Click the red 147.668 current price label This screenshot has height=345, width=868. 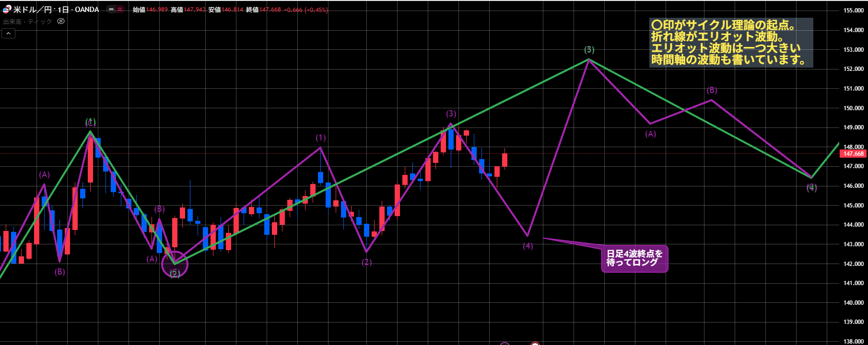pos(853,154)
